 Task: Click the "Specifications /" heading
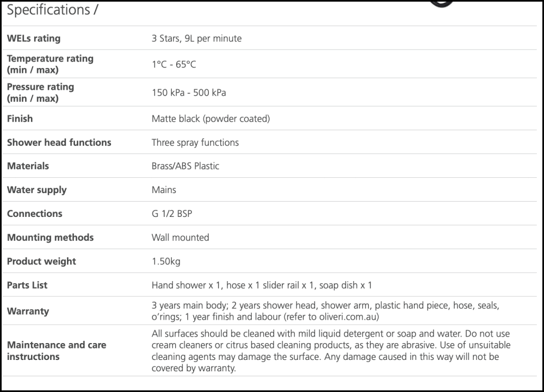pyautogui.click(x=52, y=10)
